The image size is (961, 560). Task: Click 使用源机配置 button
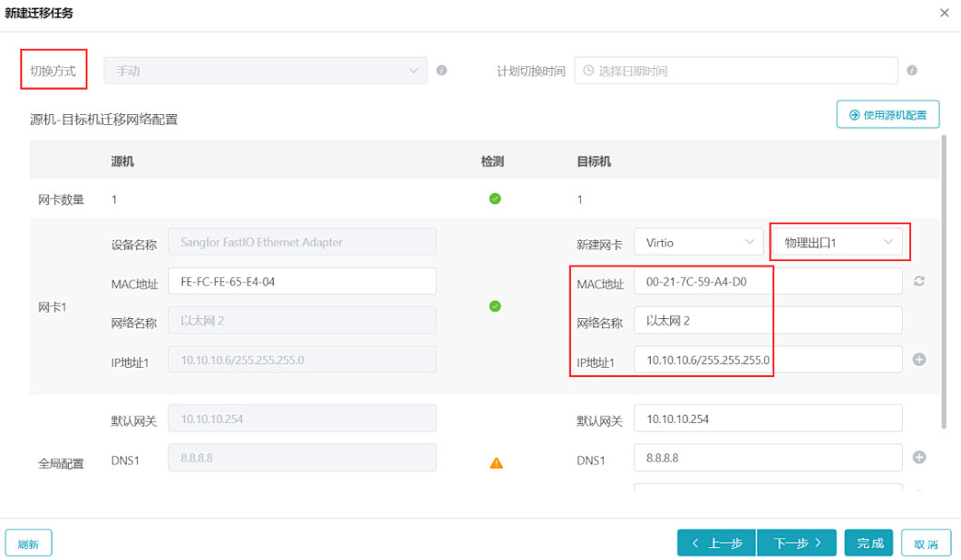click(x=888, y=115)
